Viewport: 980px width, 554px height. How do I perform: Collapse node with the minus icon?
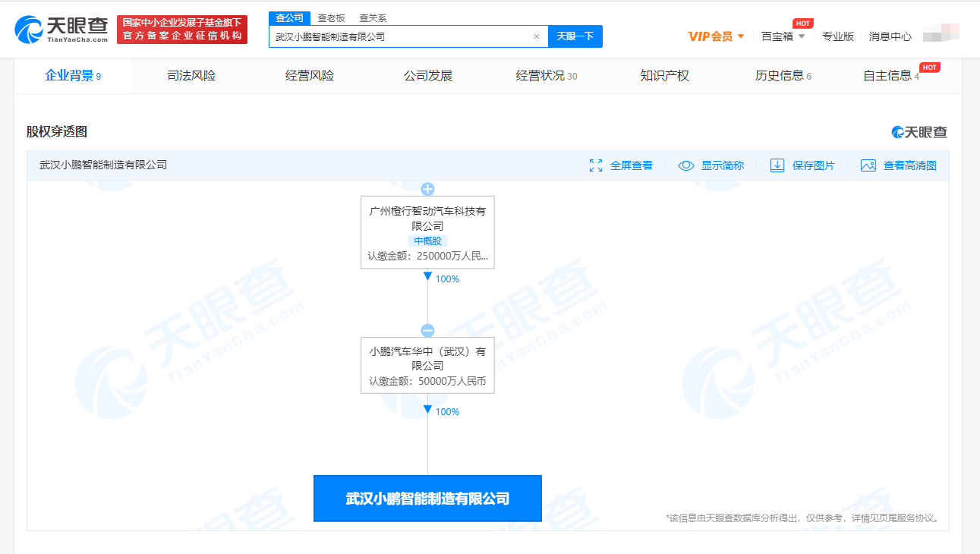(427, 331)
